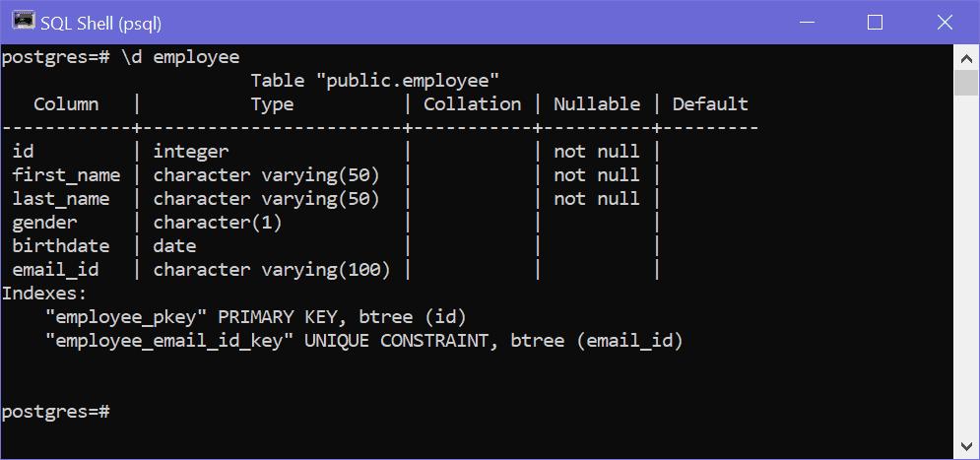
Task: Click the empty scrollbar track below the thumb
Action: pos(966,276)
